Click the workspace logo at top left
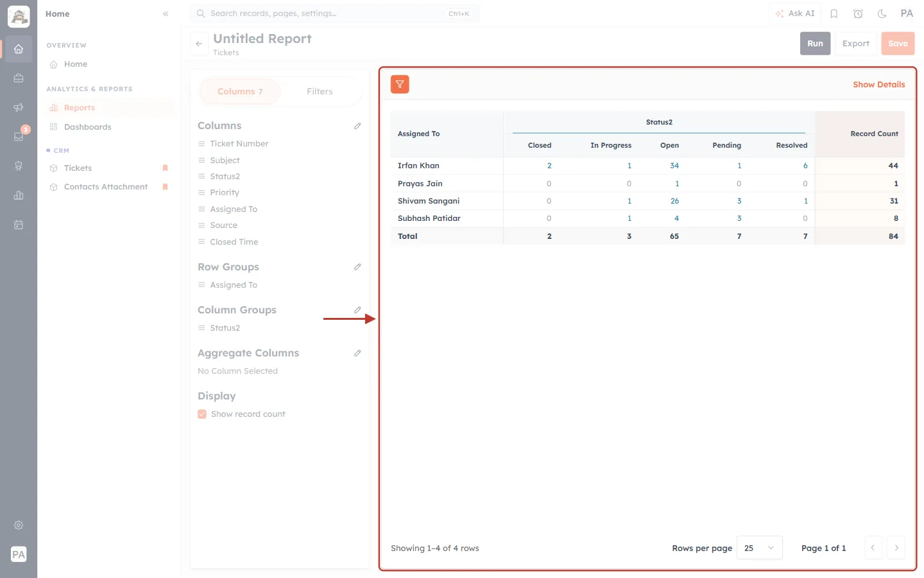 point(19,17)
